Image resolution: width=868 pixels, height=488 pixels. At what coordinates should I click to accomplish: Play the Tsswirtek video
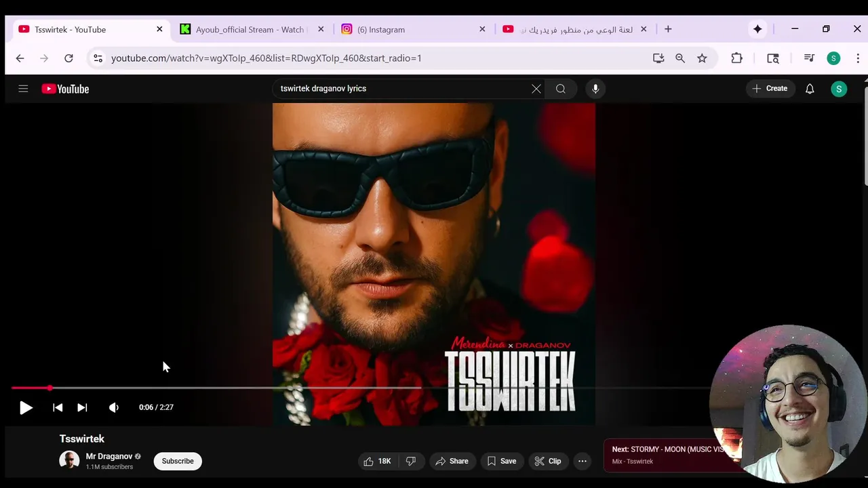[x=26, y=407]
